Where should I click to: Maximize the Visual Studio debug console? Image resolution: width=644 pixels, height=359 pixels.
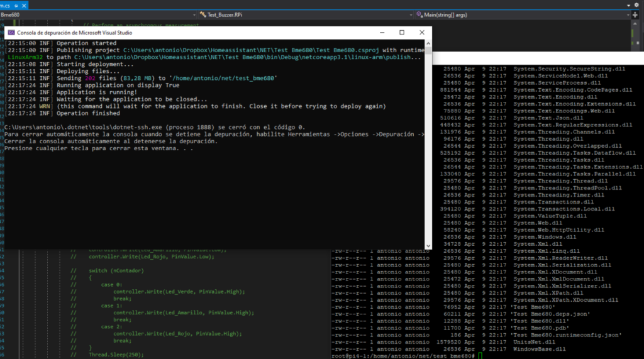pyautogui.click(x=402, y=33)
